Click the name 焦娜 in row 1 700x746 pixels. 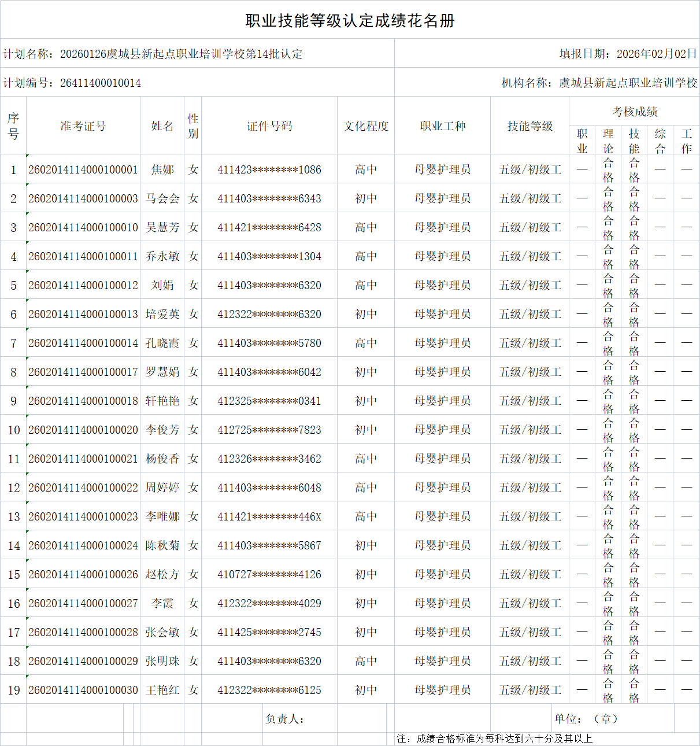click(162, 169)
